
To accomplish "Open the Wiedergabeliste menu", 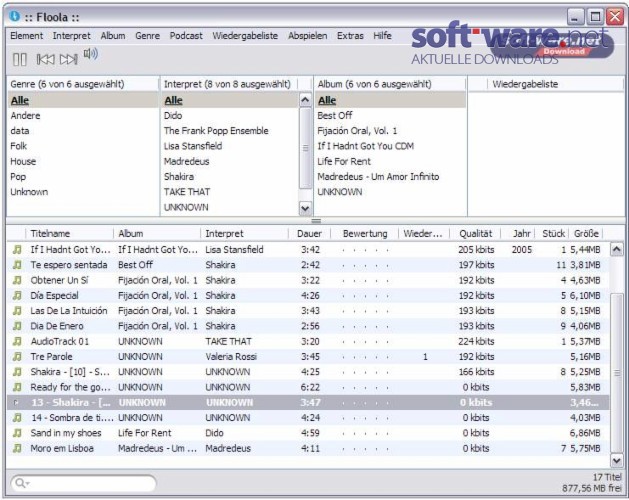I will [245, 36].
